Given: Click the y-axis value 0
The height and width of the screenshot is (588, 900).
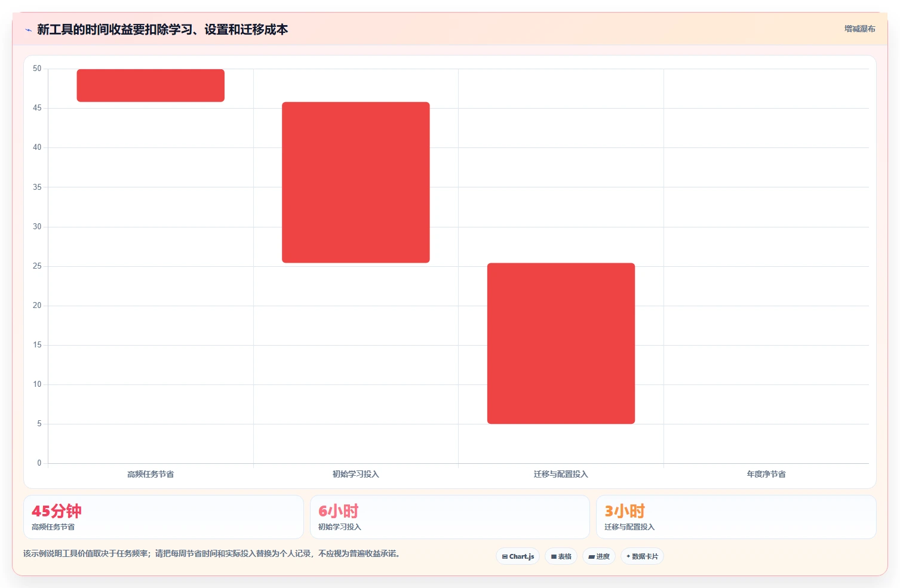Looking at the screenshot, I should pyautogui.click(x=39, y=463).
